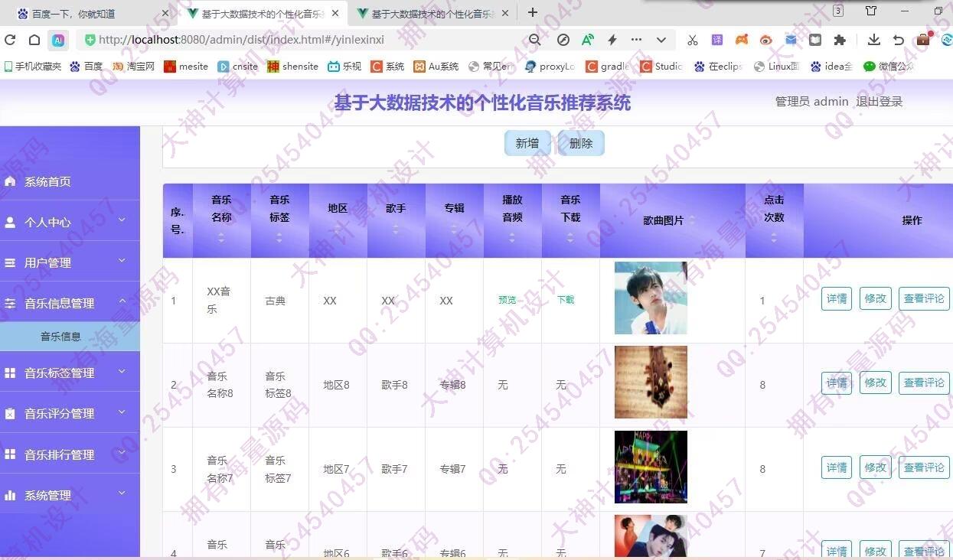Click 查看评论 for the 音乐名称7 row
Screen dimensions: 953x560
(x=924, y=467)
